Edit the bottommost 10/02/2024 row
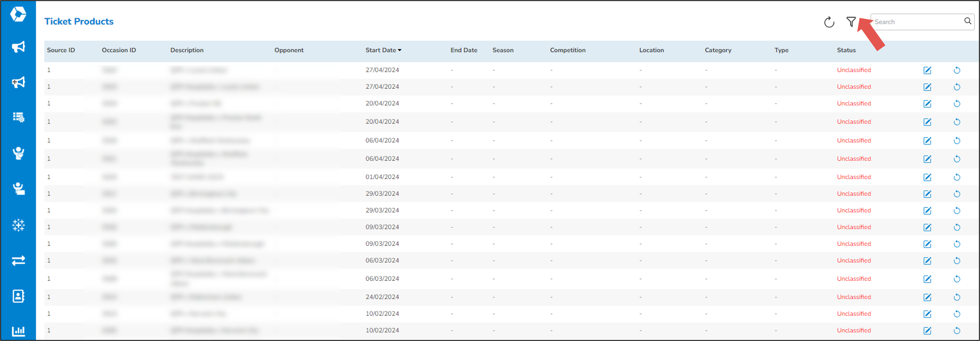 point(927,330)
